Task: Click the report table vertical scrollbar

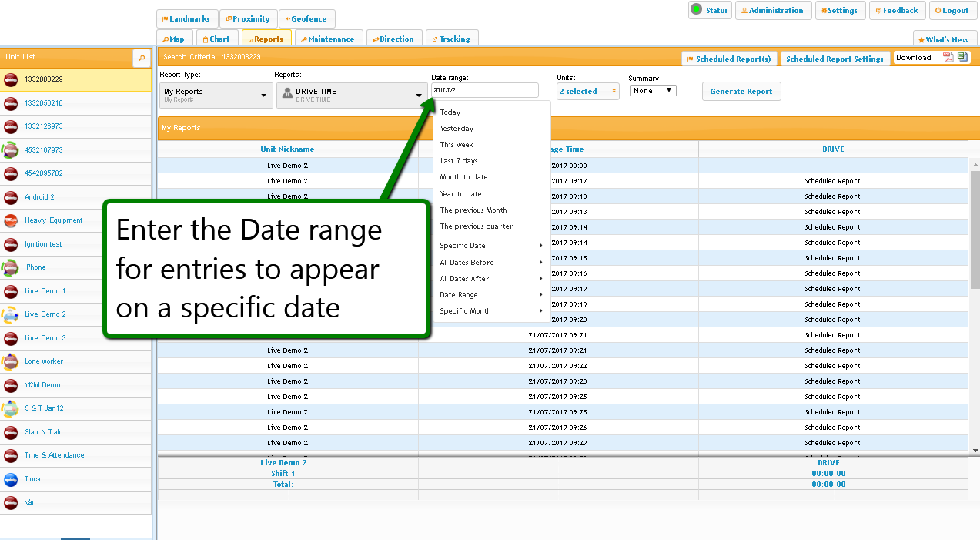Action: pyautogui.click(x=975, y=231)
